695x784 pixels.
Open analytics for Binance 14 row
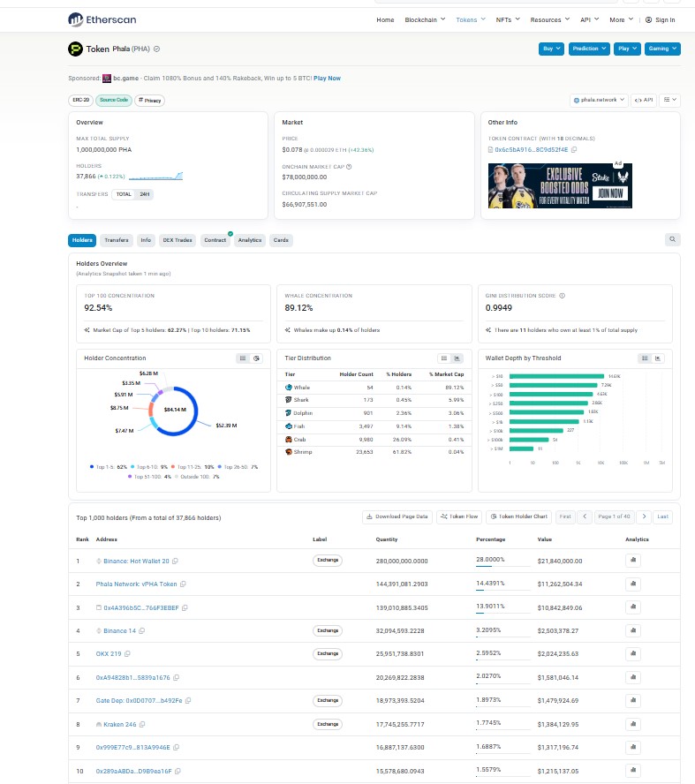[x=633, y=630]
